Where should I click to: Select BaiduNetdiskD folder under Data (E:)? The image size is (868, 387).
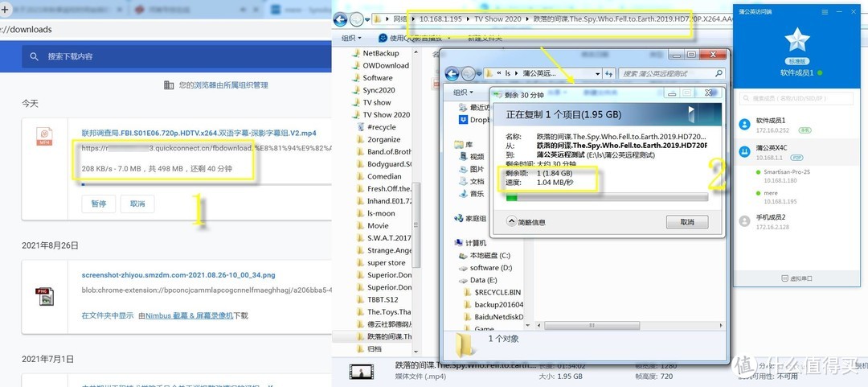(x=493, y=316)
